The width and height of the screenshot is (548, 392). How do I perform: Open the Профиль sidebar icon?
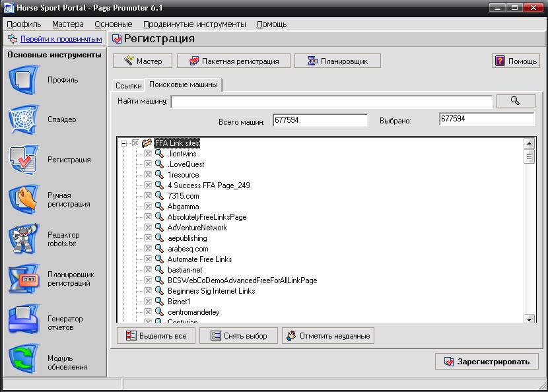(x=24, y=81)
